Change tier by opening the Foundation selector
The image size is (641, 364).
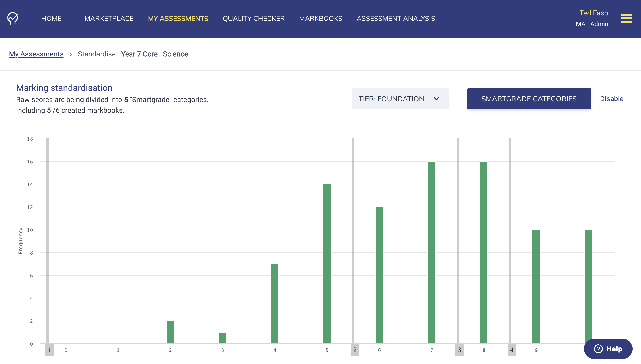(x=400, y=99)
